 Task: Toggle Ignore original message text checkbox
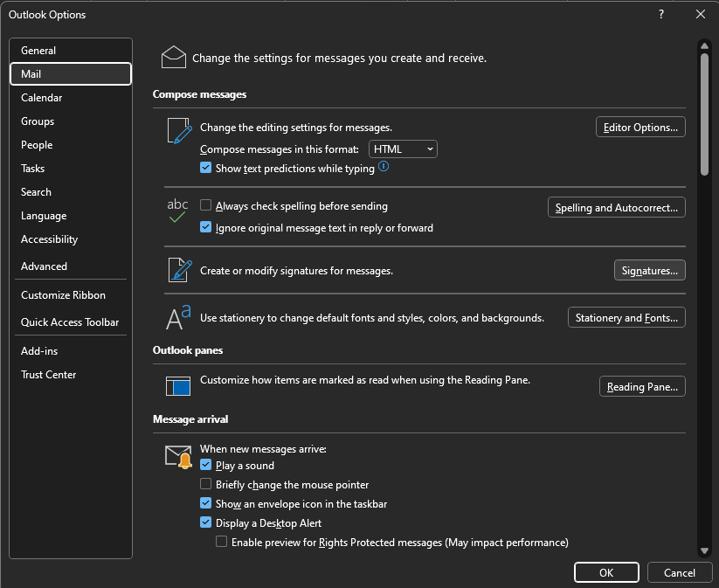(206, 227)
